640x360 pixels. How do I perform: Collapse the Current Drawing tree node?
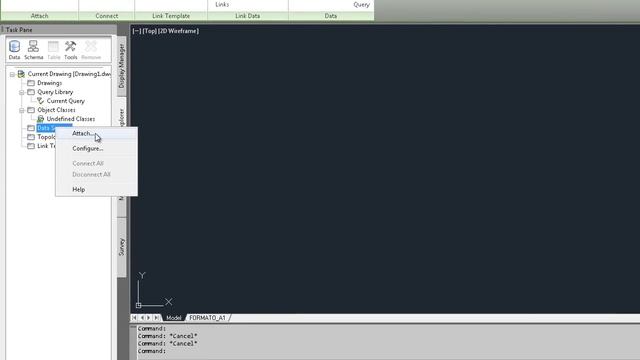tap(12, 74)
